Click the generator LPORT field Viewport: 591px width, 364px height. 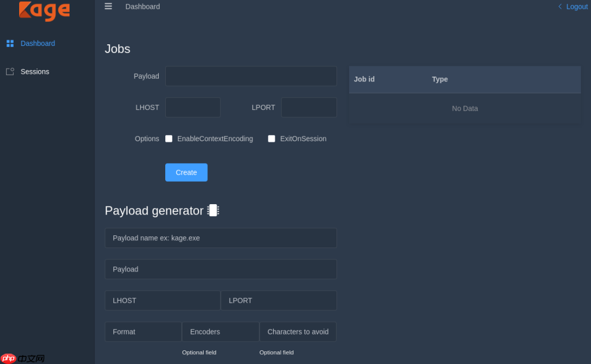coord(279,301)
